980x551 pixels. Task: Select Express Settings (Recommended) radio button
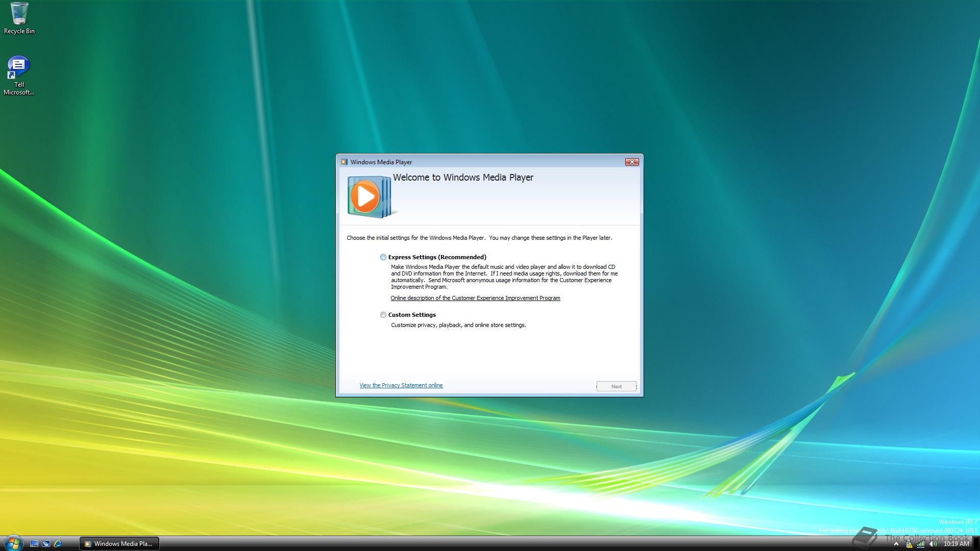click(x=383, y=257)
